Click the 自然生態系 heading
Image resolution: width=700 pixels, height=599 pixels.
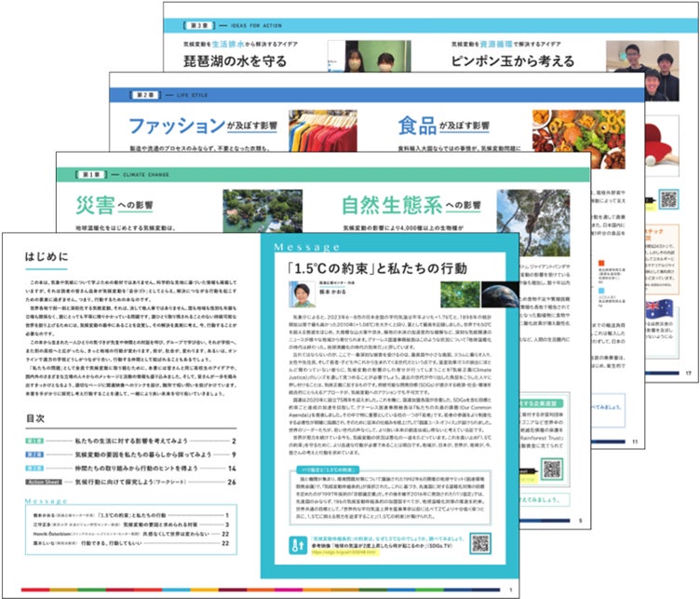click(x=392, y=205)
